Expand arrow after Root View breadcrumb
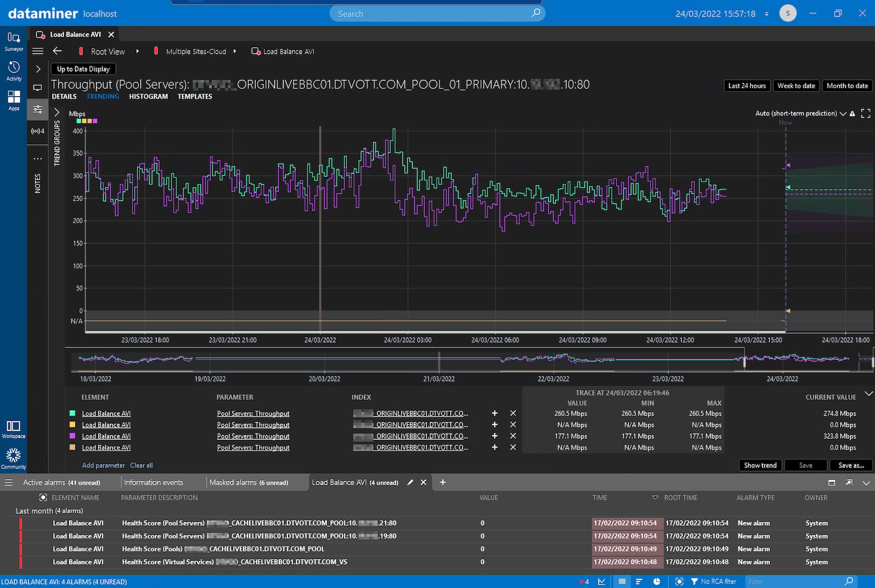The image size is (875, 588). [137, 51]
